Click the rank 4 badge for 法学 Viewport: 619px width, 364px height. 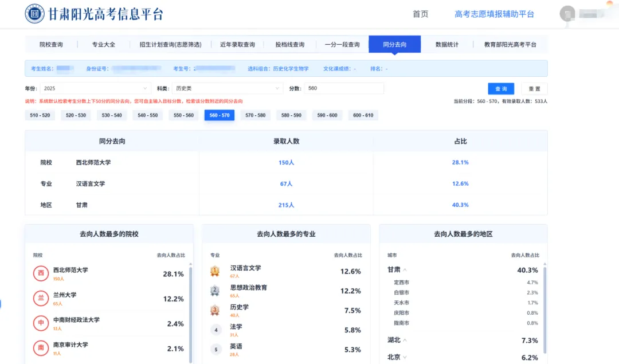tap(216, 330)
